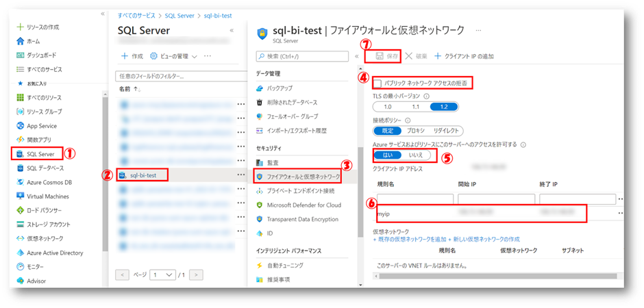This screenshot has width=644, height=308.
Task: Set connection policy to リダイレクト
Action: [446, 131]
